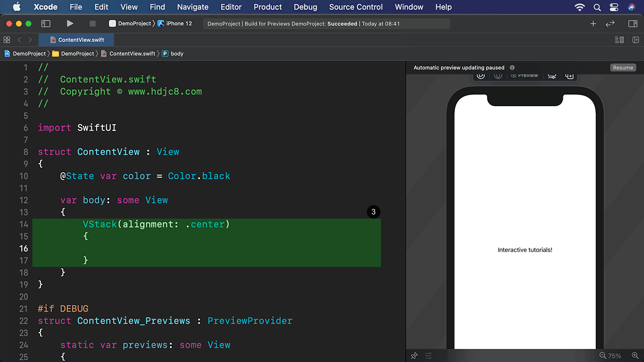This screenshot has height=362, width=644.
Task: Pin the preview with the pin icon
Action: pos(414,356)
